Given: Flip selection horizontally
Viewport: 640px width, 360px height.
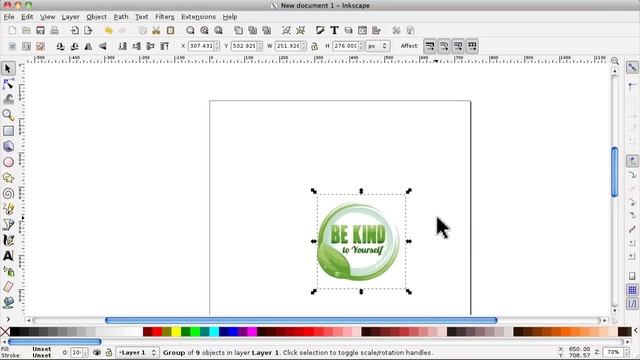Looking at the screenshot, I should (x=89, y=46).
